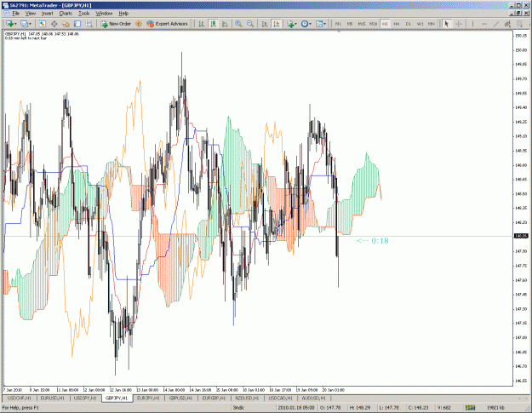Select the Crosshair tool
532x413 pixels.
click(x=459, y=24)
